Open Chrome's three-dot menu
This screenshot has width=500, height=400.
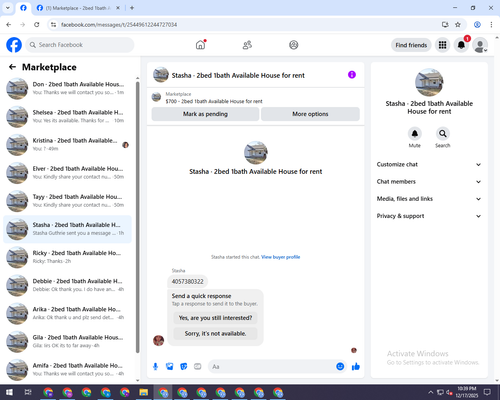coord(491,25)
